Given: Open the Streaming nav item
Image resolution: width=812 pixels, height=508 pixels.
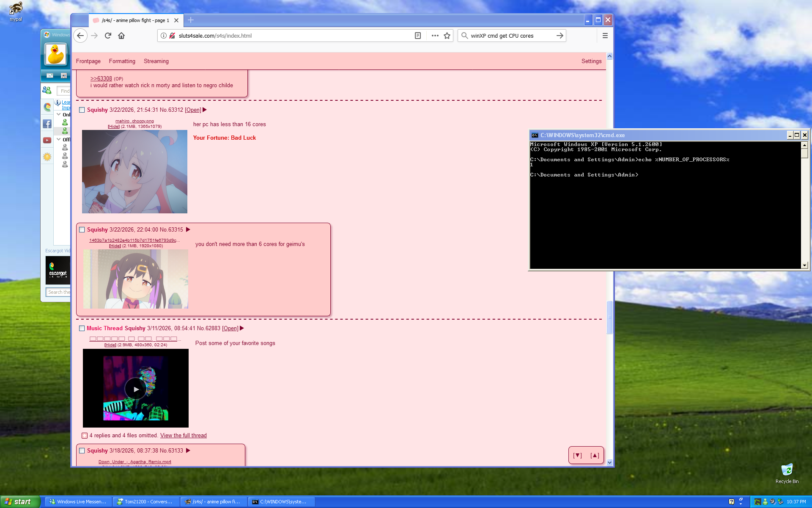Looking at the screenshot, I should pos(156,61).
